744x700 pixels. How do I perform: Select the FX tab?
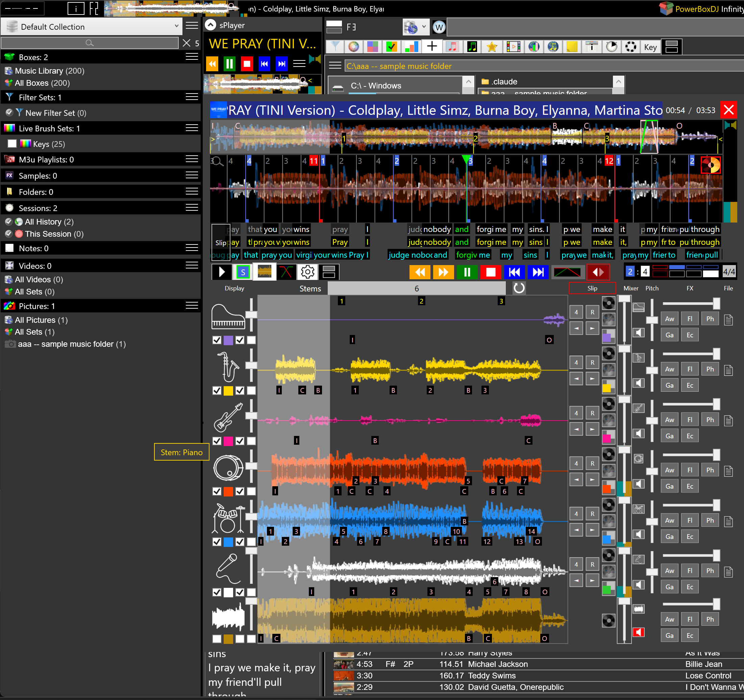tap(690, 288)
